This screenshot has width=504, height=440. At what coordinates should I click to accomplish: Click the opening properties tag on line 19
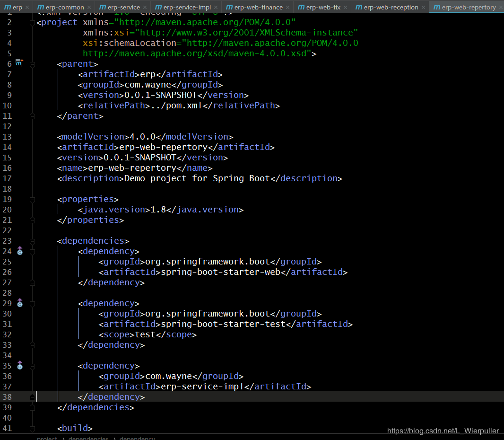[88, 199]
